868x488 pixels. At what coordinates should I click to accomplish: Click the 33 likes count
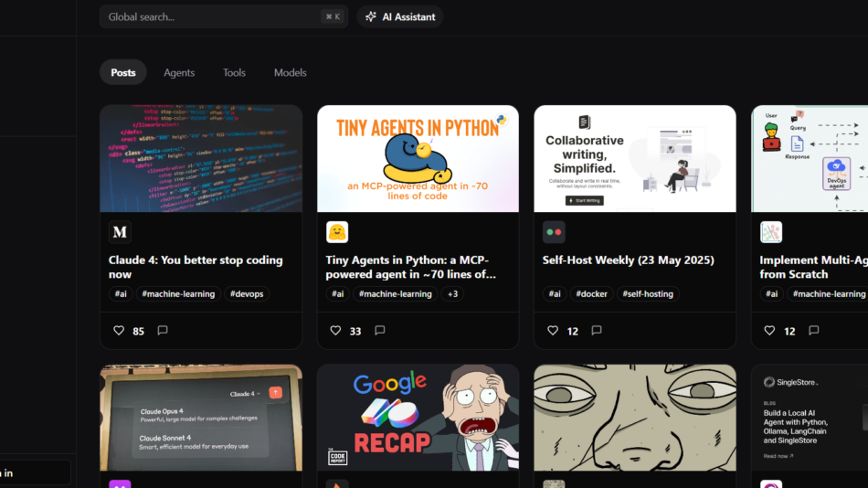[355, 331]
